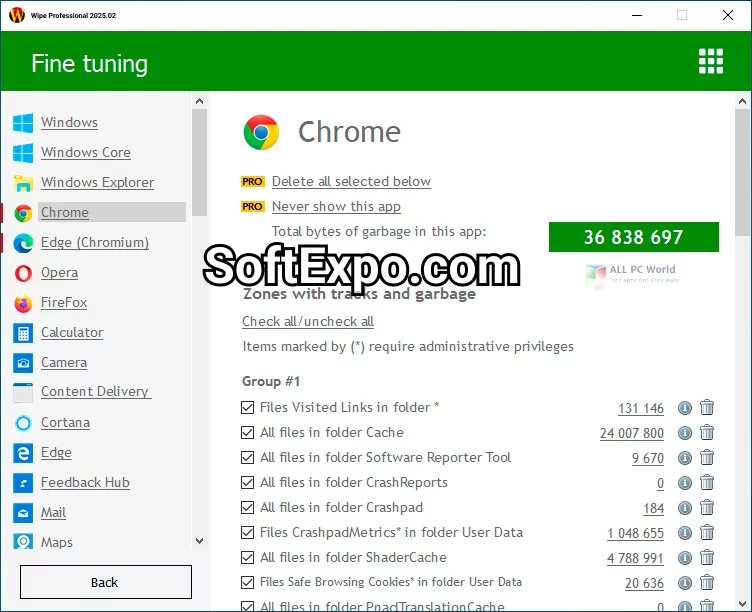Click the Windows Explorer folder icon
The width and height of the screenshot is (752, 612).
click(23, 183)
